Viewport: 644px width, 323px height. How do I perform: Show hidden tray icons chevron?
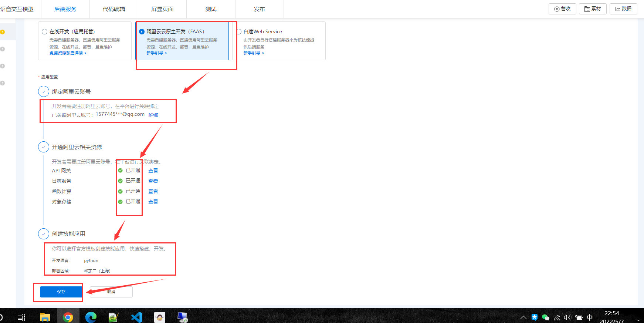tap(523, 317)
